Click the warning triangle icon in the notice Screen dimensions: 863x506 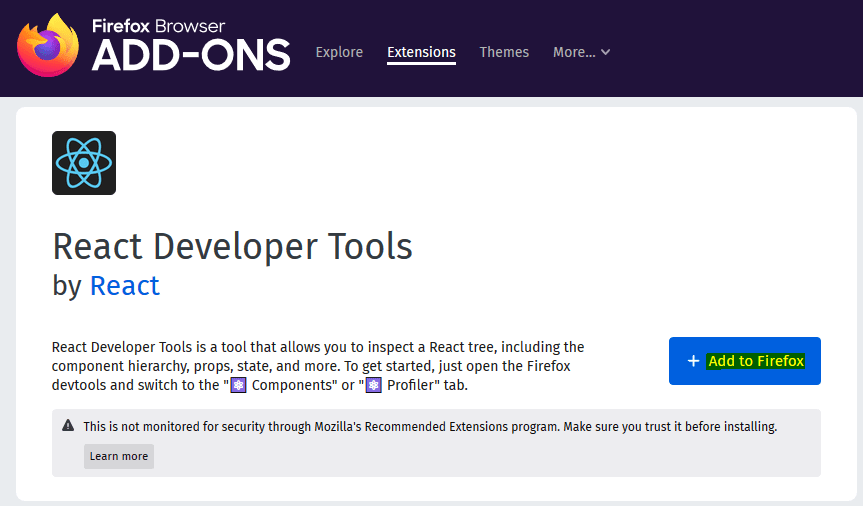(x=68, y=426)
